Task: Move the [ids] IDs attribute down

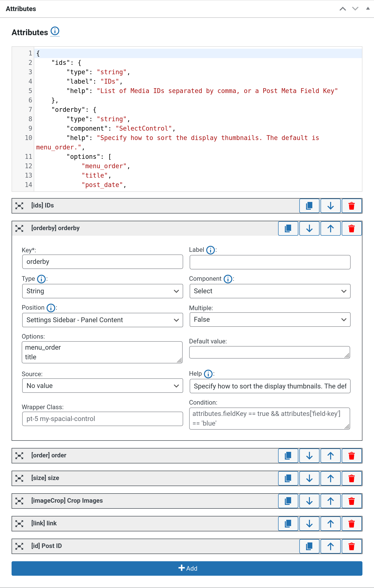Action: (x=331, y=206)
